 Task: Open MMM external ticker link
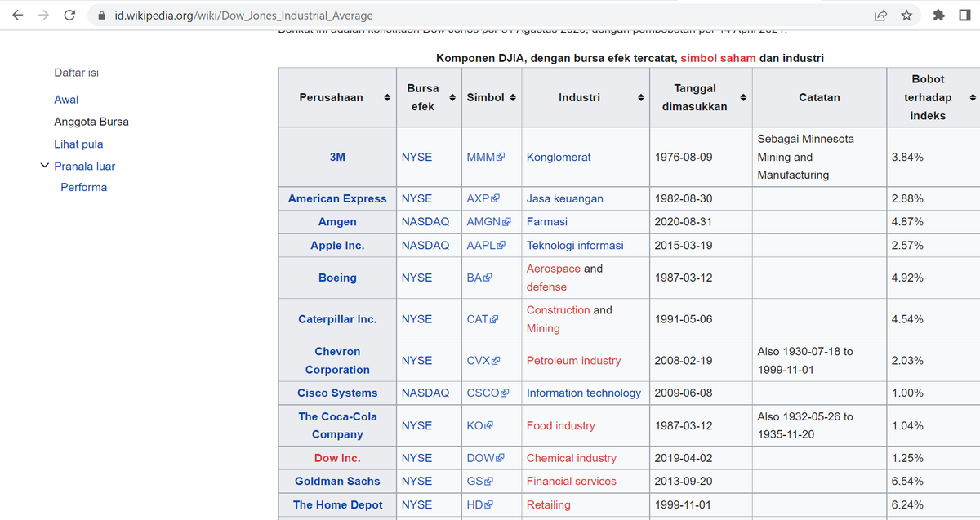coord(485,158)
